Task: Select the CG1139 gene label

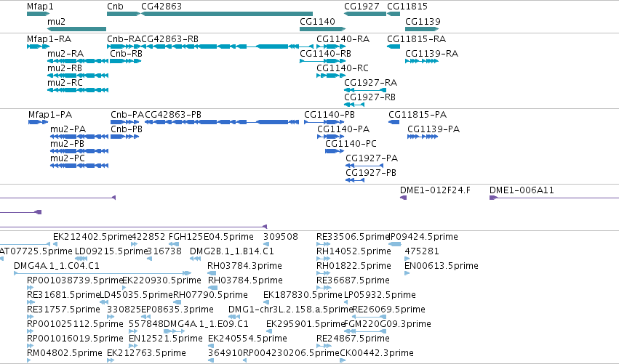Action: point(423,21)
